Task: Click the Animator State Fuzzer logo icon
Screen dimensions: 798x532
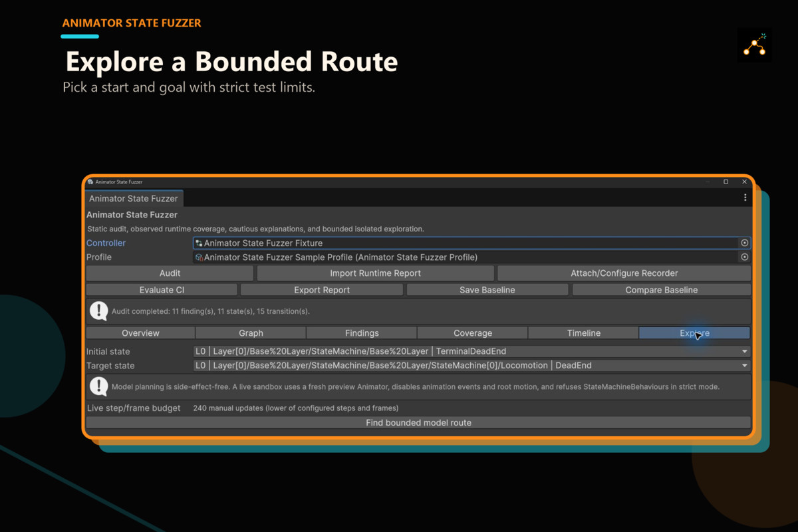Action: point(755,45)
